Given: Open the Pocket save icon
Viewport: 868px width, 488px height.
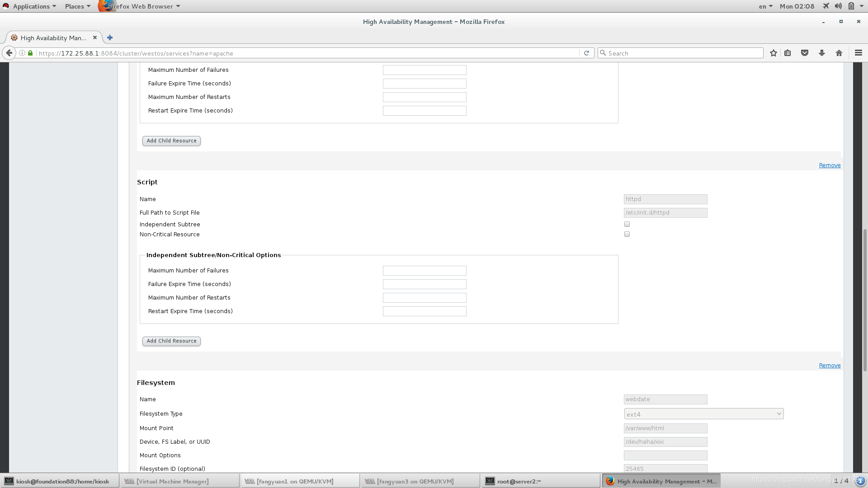Looking at the screenshot, I should tap(805, 53).
